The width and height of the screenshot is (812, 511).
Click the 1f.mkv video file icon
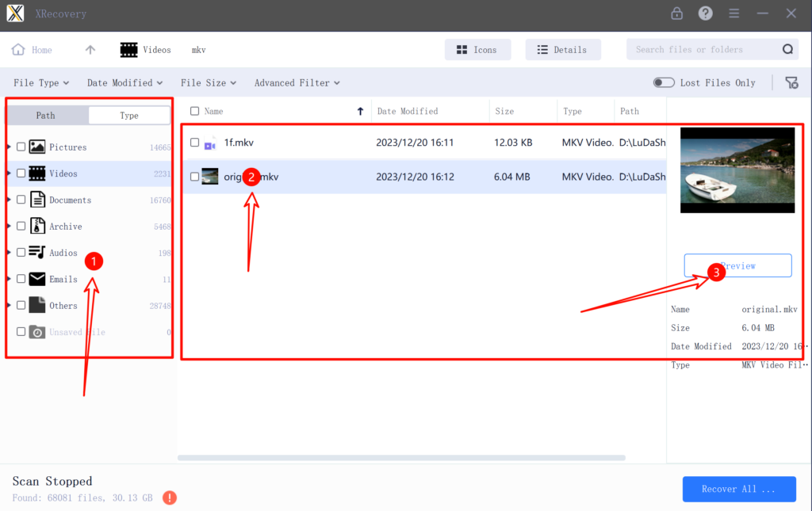pos(209,144)
